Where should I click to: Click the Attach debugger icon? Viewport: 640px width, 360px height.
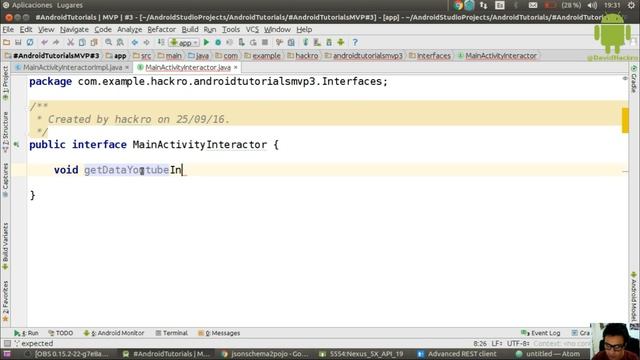tap(242, 42)
